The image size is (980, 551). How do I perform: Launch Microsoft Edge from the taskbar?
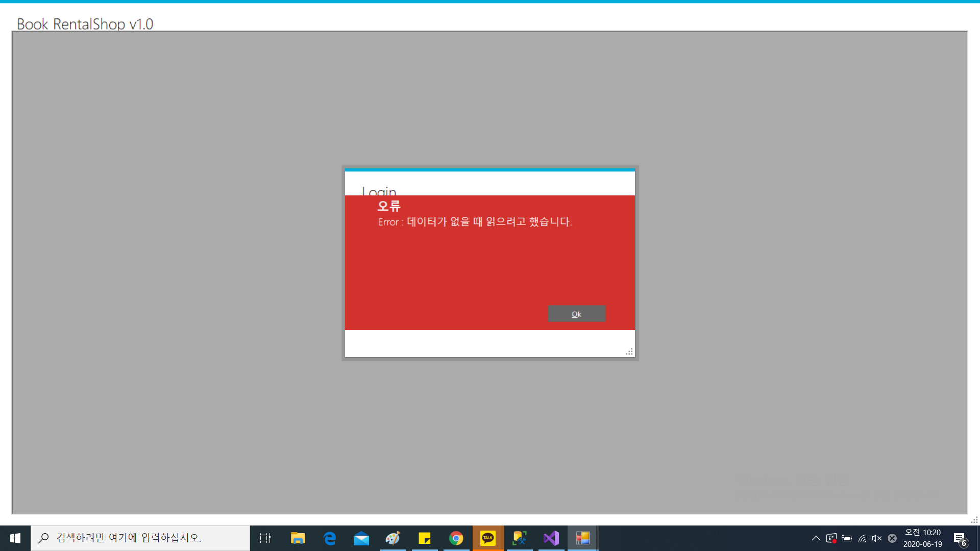[x=330, y=538]
